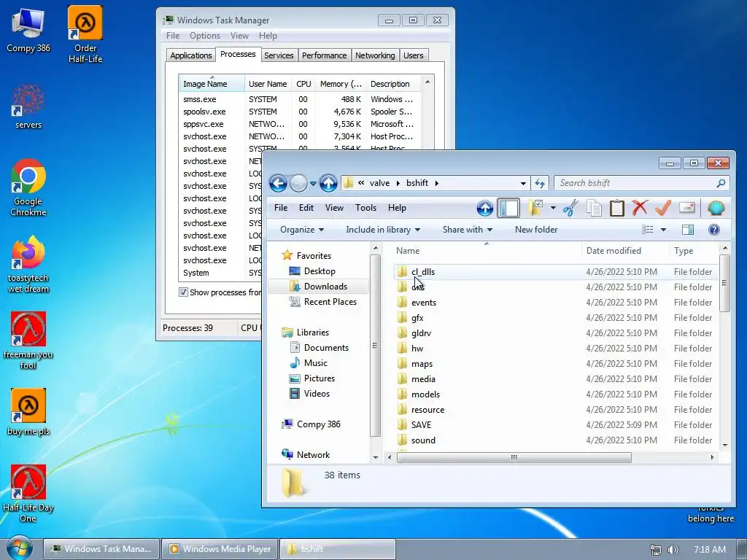Click the Back arrow in Explorer

[x=278, y=183]
